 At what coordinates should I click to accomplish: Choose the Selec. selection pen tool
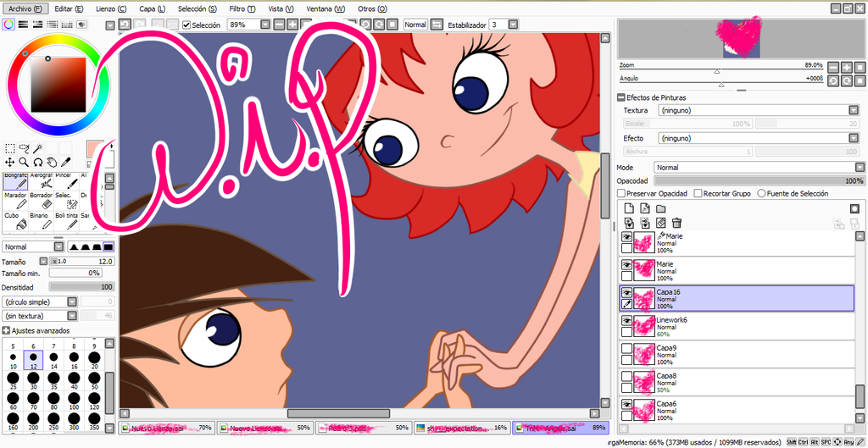point(67,202)
